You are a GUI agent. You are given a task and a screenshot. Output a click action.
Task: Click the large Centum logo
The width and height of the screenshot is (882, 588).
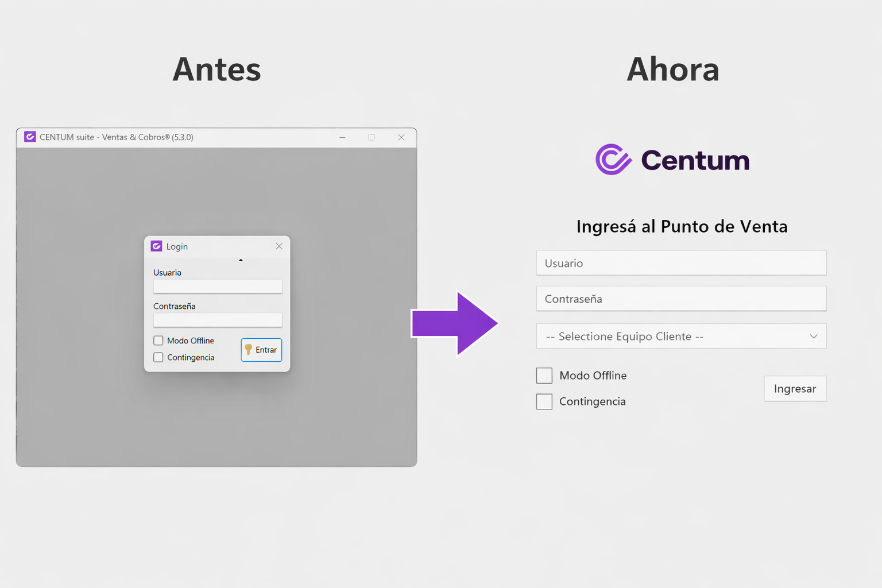[672, 159]
